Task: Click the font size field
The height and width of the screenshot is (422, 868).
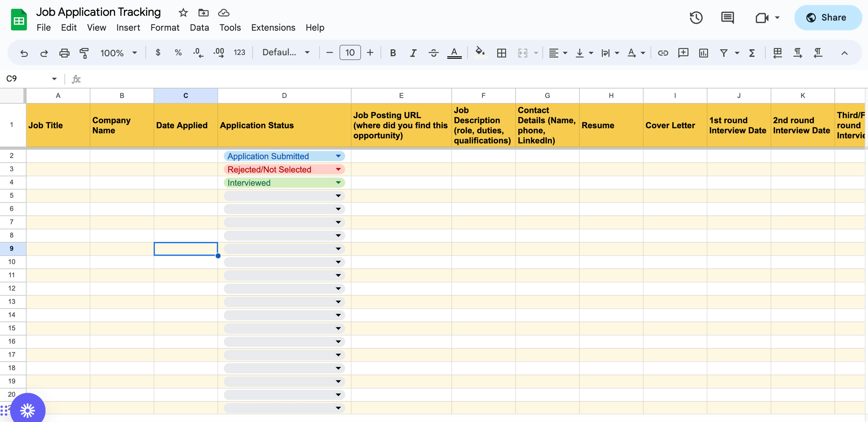Action: tap(350, 53)
